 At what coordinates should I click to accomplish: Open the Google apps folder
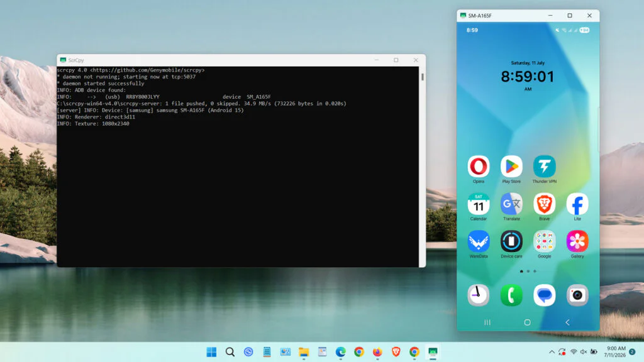click(x=544, y=241)
